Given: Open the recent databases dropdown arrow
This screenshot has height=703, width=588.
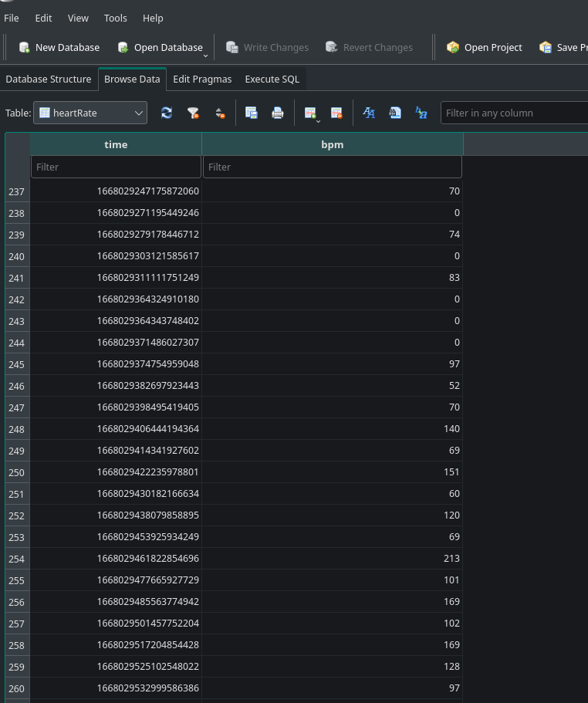Looking at the screenshot, I should (205, 56).
